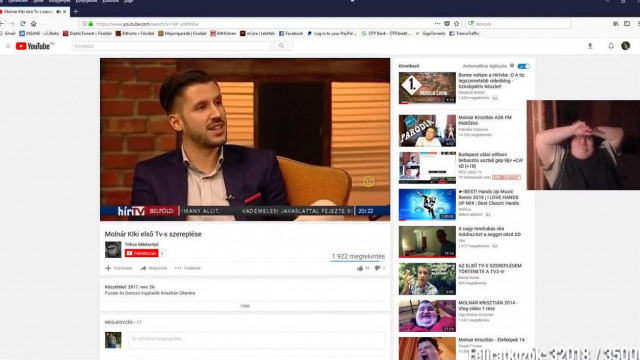Open the OTP Bank bookmark
Viewport: 640px width, 360px height.
click(x=387, y=33)
